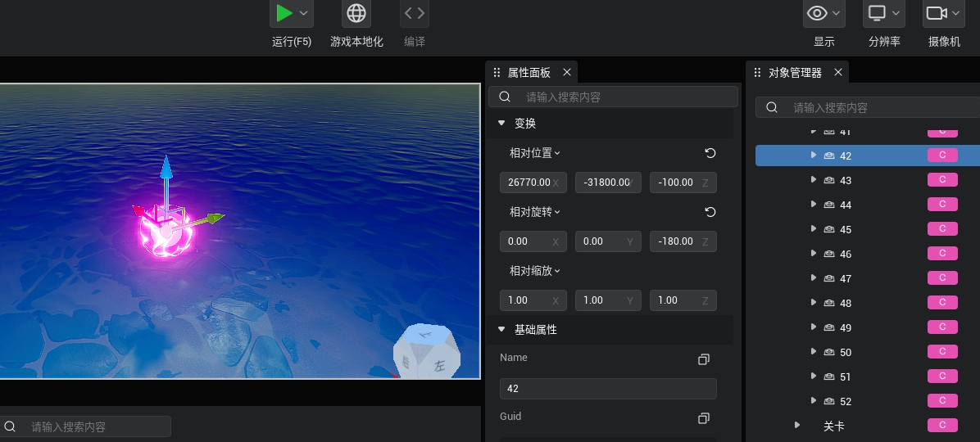Click the compile code brackets icon
Screen dimensions: 980x442
415,13
